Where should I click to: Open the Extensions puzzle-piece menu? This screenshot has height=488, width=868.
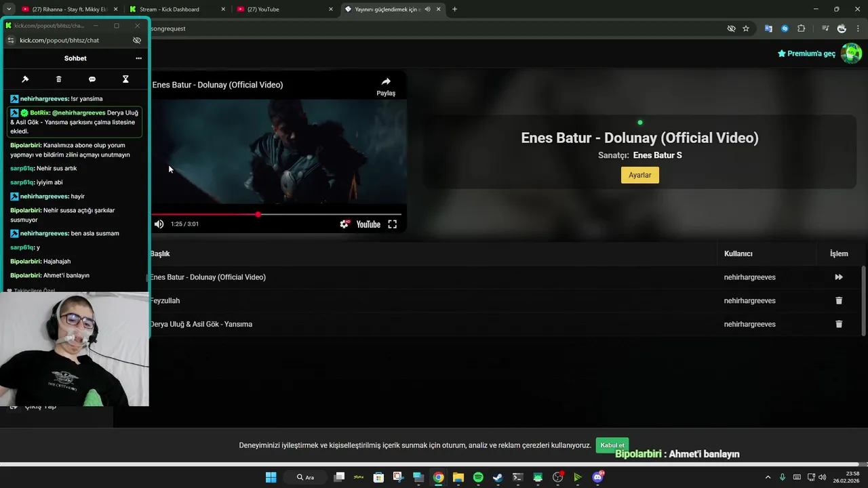[x=802, y=28]
